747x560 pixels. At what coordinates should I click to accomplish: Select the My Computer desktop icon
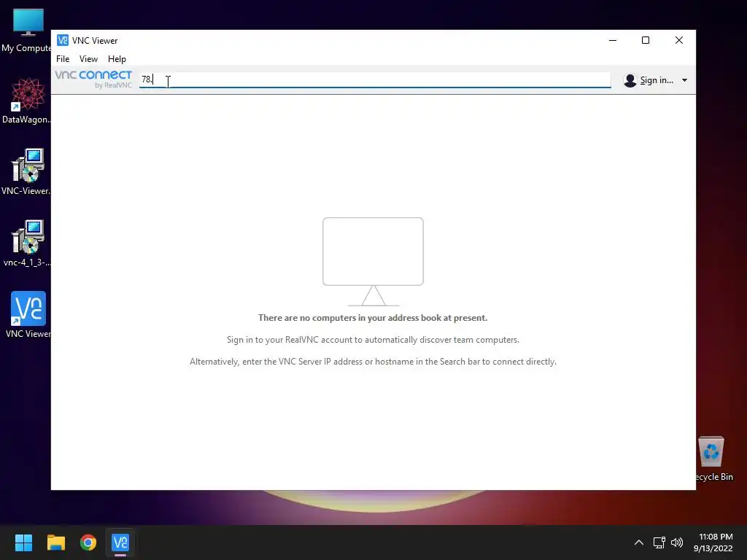point(26,31)
